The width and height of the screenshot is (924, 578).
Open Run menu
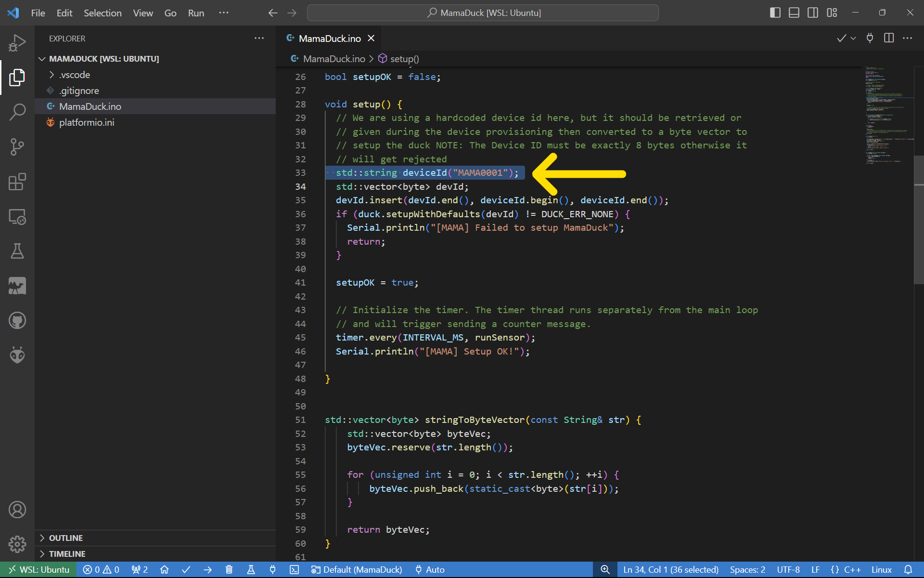196,13
